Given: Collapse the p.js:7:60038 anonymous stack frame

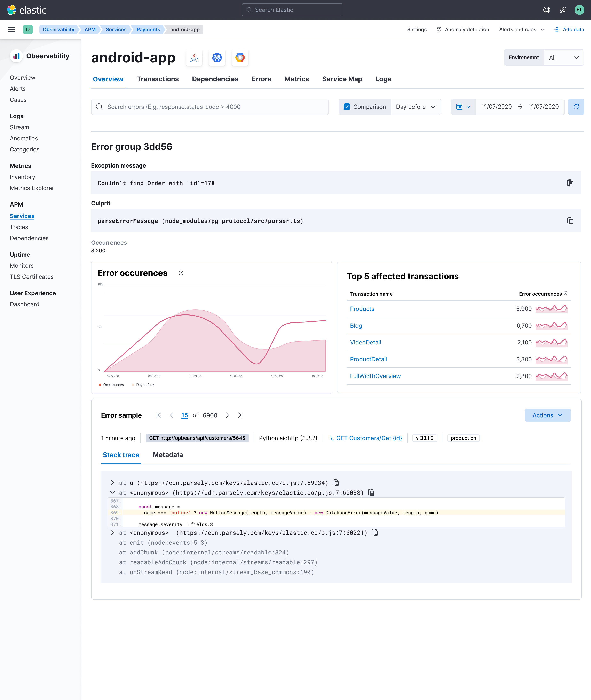Looking at the screenshot, I should 112,493.
